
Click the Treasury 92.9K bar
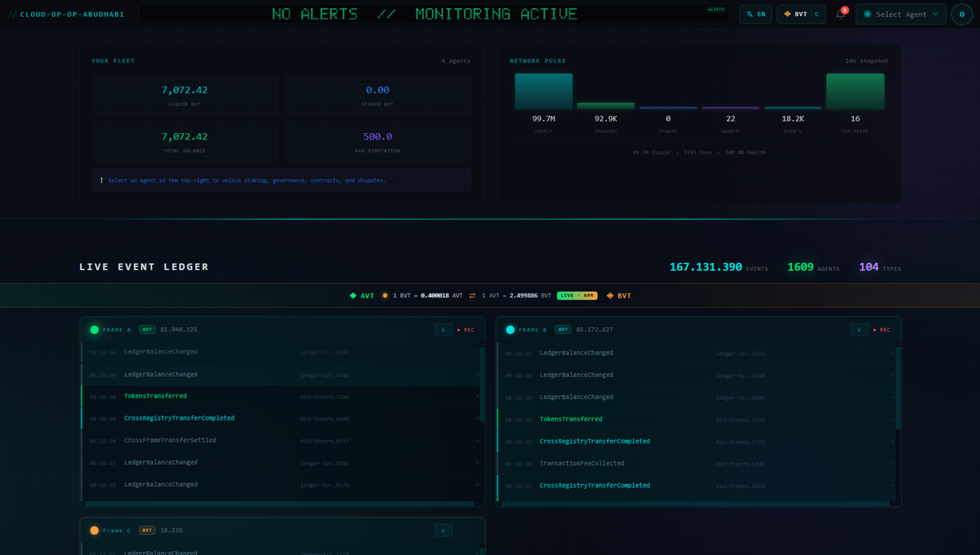606,106
